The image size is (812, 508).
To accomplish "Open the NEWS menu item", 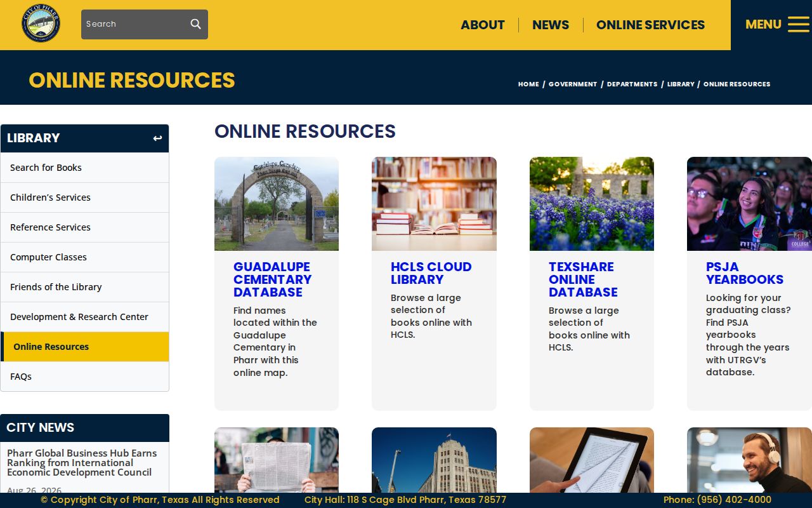I will (551, 25).
